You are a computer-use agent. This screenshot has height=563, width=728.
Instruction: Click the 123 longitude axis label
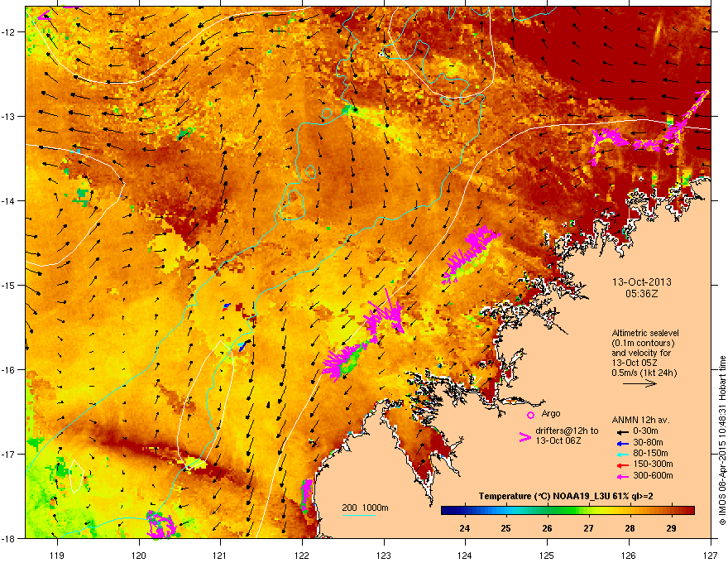pos(384,555)
